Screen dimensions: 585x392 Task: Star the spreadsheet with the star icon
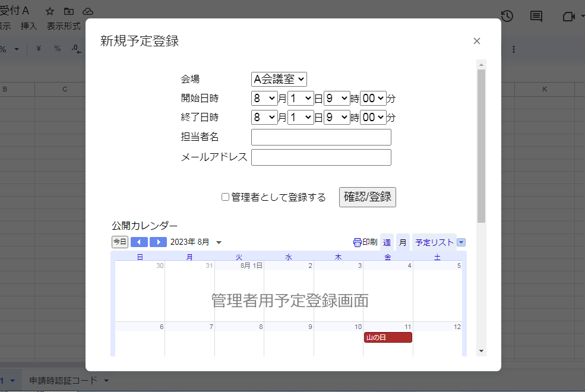click(x=50, y=11)
